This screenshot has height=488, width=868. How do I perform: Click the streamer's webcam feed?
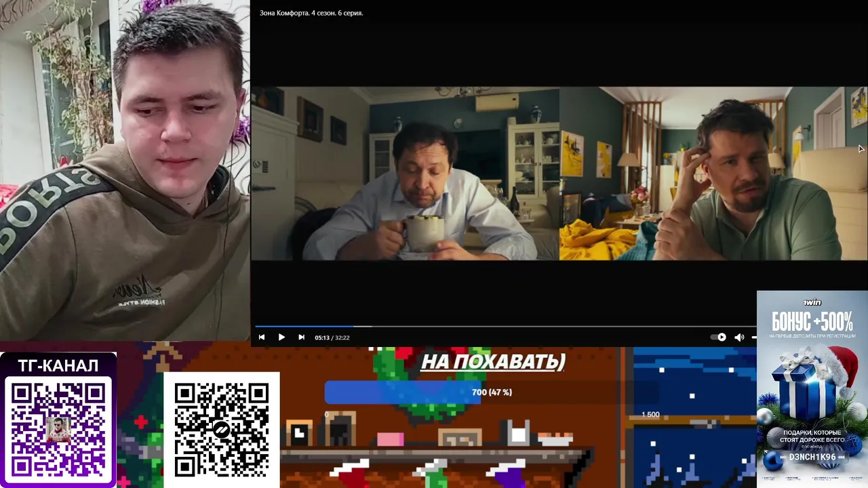pos(125,170)
